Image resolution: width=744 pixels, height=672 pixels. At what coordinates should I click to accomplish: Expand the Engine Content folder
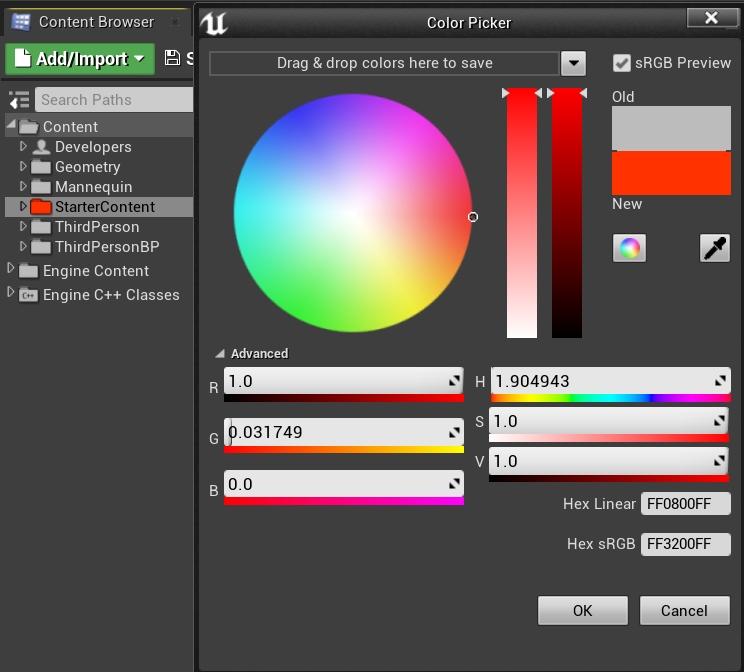click(x=10, y=268)
